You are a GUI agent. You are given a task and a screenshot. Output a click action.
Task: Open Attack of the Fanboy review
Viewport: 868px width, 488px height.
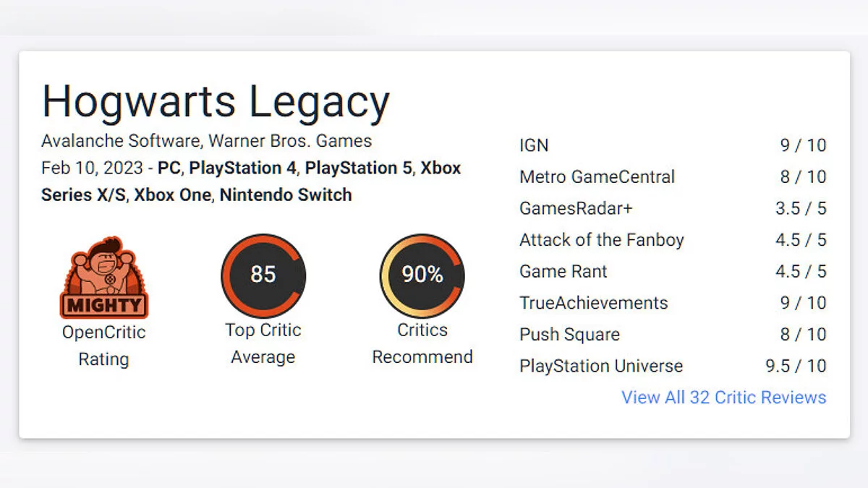[x=601, y=240]
